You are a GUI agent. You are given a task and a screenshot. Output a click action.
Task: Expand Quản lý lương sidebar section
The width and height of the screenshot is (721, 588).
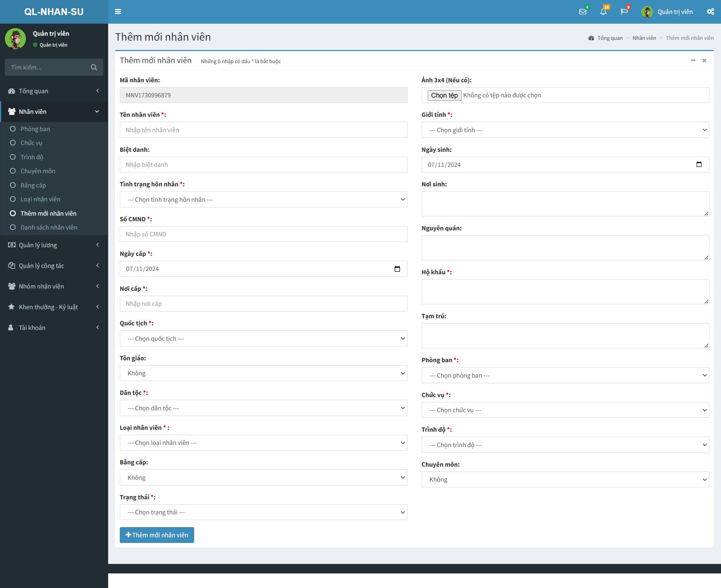coord(54,245)
